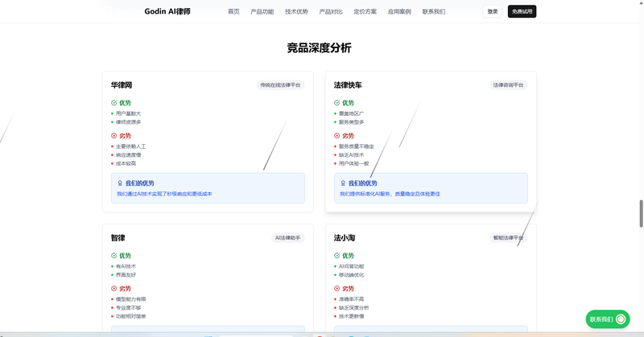Viewport: 644px width, 337px height.
Task: Click the 移动端优化 bullet text
Action: [351, 274]
